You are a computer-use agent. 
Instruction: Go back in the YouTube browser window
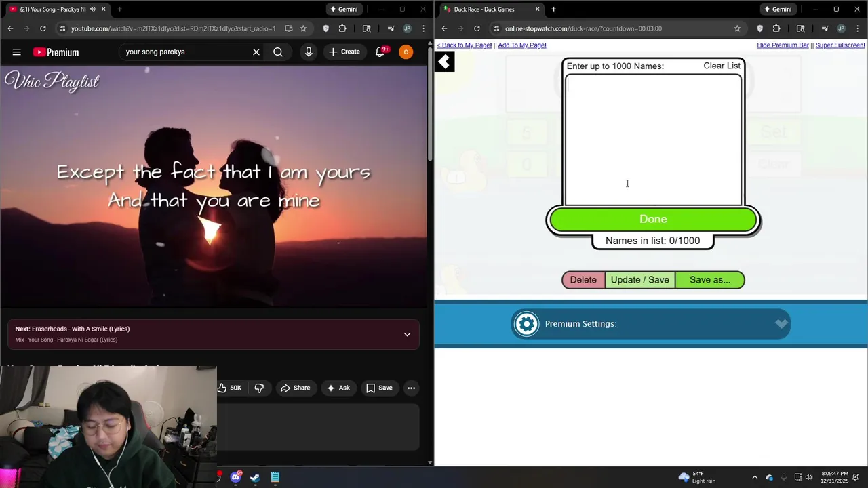[x=10, y=28]
